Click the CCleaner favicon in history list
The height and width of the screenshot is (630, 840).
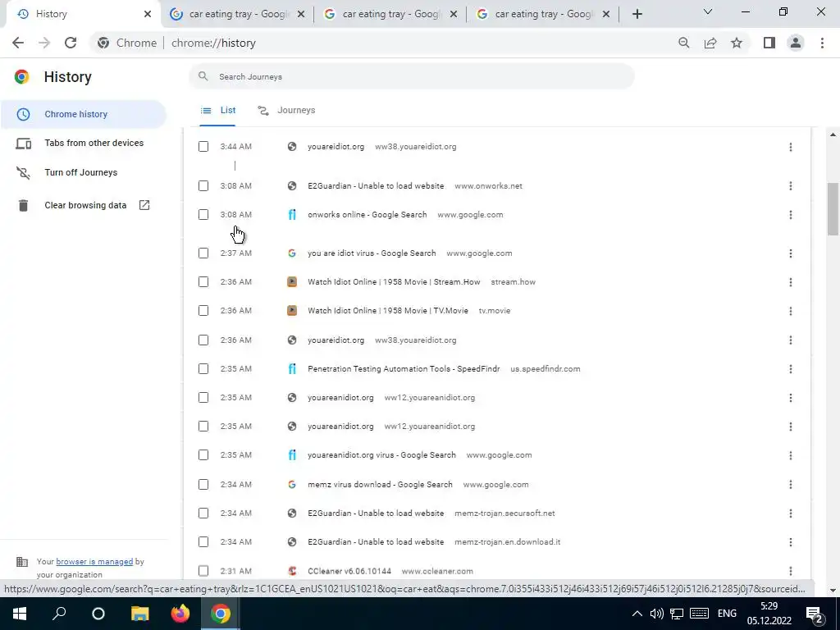pyautogui.click(x=292, y=571)
